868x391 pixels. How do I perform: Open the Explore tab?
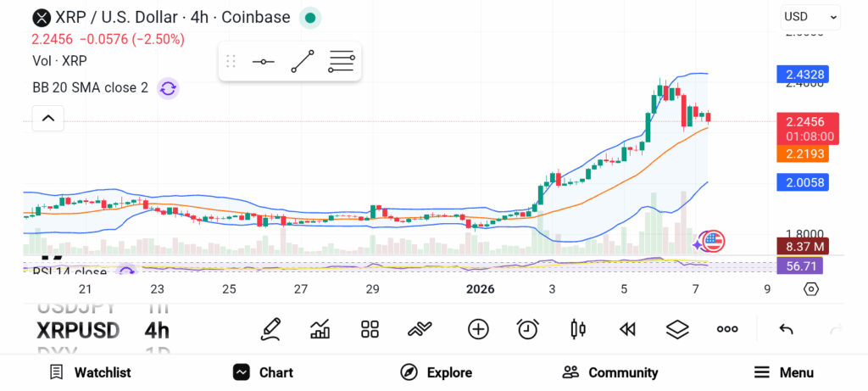click(x=437, y=372)
